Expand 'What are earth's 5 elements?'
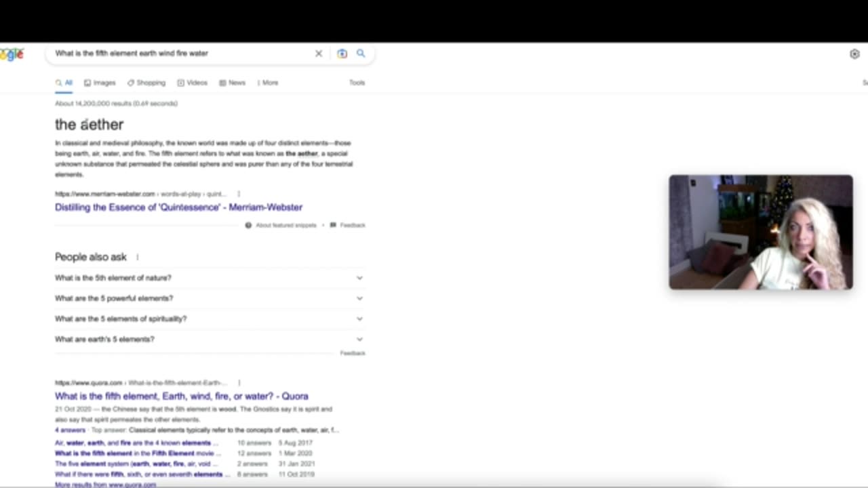 (210, 339)
